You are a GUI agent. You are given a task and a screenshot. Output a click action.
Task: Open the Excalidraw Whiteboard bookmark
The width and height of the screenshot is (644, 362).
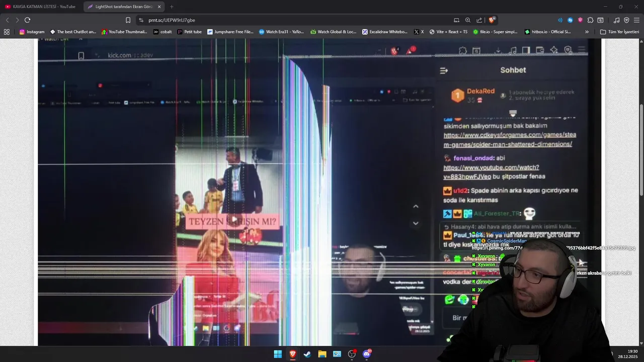coord(385,32)
